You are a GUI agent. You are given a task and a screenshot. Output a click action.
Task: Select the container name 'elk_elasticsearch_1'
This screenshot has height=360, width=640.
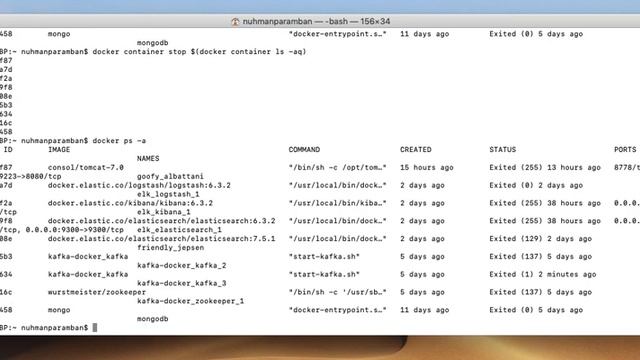(179, 230)
